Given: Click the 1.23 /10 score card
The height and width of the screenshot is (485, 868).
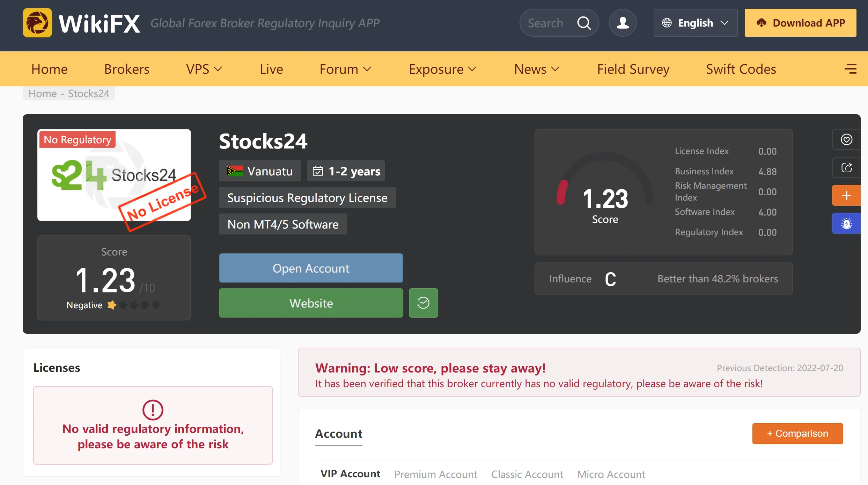Looking at the screenshot, I should [x=114, y=278].
